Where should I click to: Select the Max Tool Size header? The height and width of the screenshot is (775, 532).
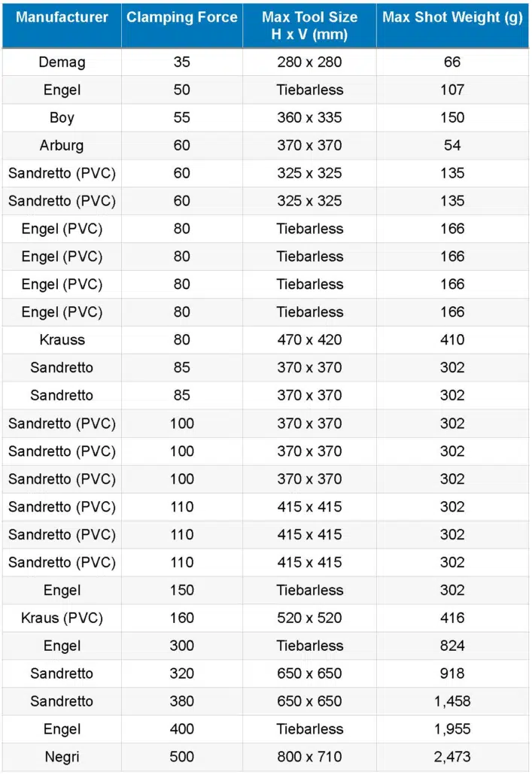pos(309,26)
